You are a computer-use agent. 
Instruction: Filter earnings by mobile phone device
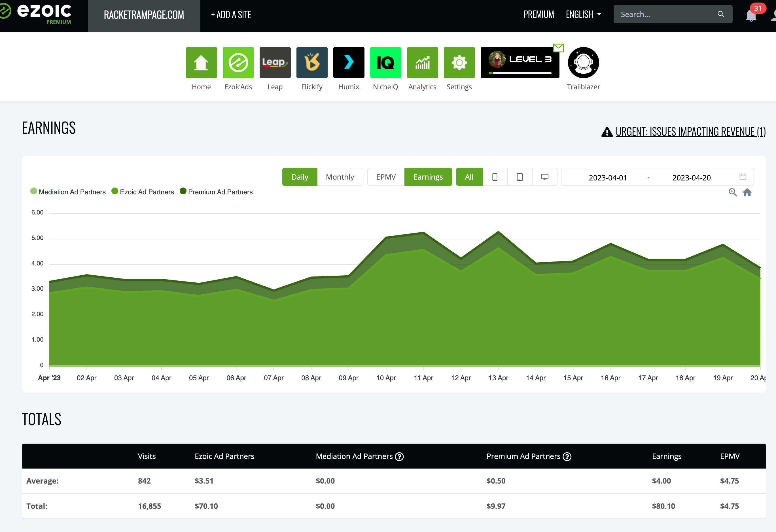click(x=495, y=177)
